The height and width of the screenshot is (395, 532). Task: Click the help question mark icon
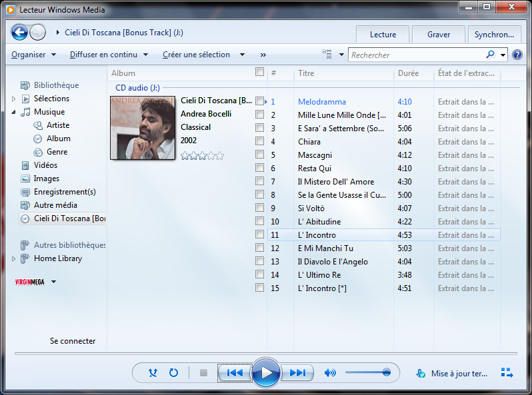click(x=517, y=55)
